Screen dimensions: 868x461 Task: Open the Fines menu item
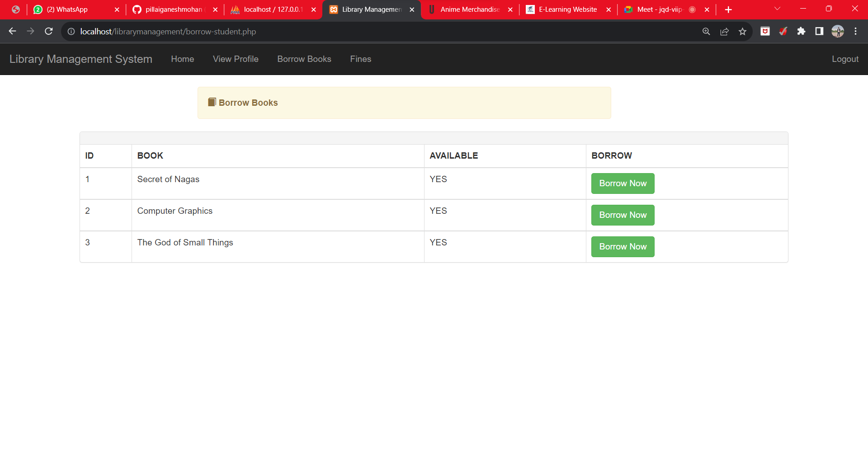pyautogui.click(x=360, y=59)
